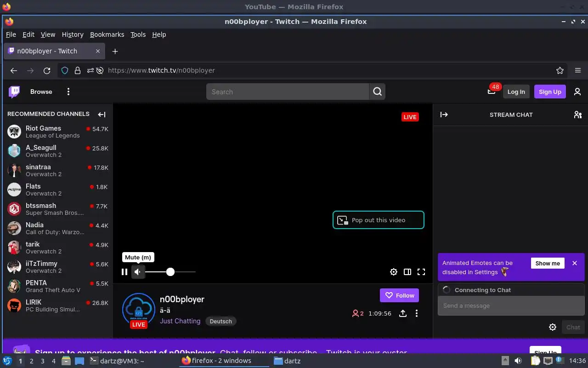Screen dimensions: 588x368
Task: Open tarik recommended channel
Action: point(57,247)
